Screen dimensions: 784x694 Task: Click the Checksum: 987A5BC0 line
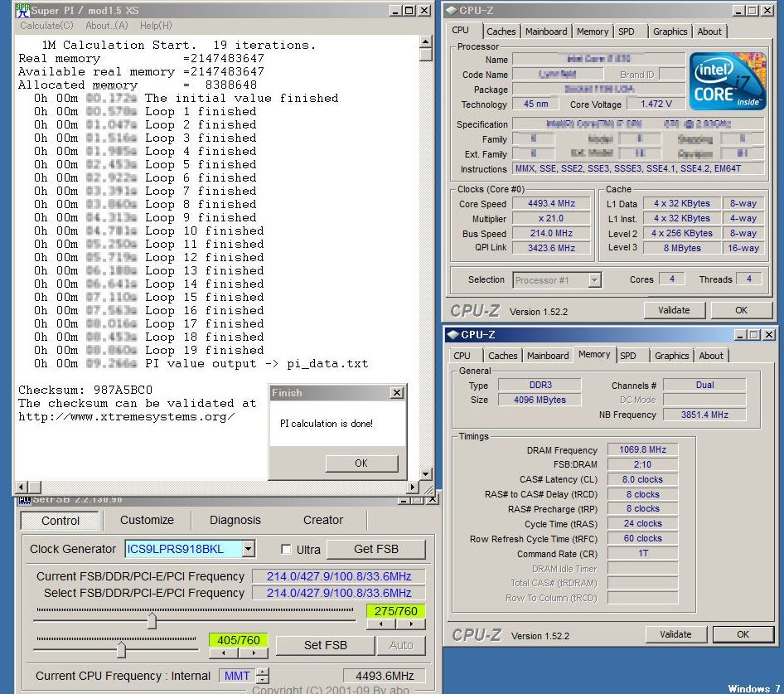pos(85,390)
